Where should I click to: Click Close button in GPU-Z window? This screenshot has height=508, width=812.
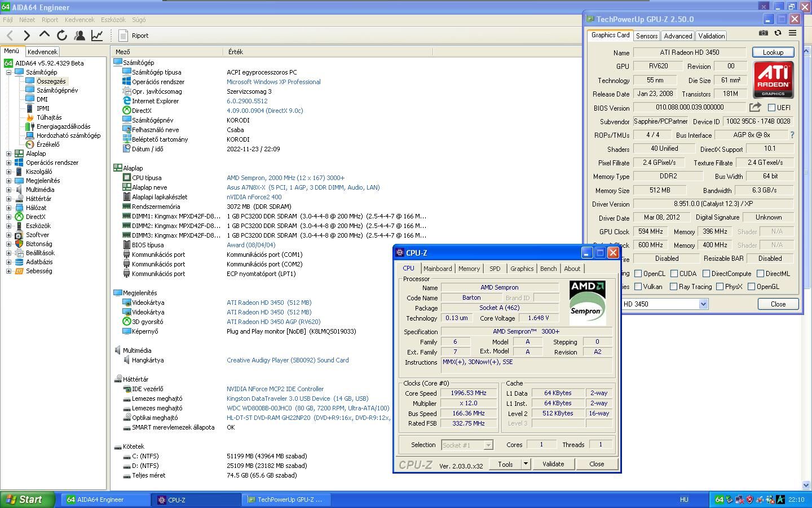coord(778,304)
